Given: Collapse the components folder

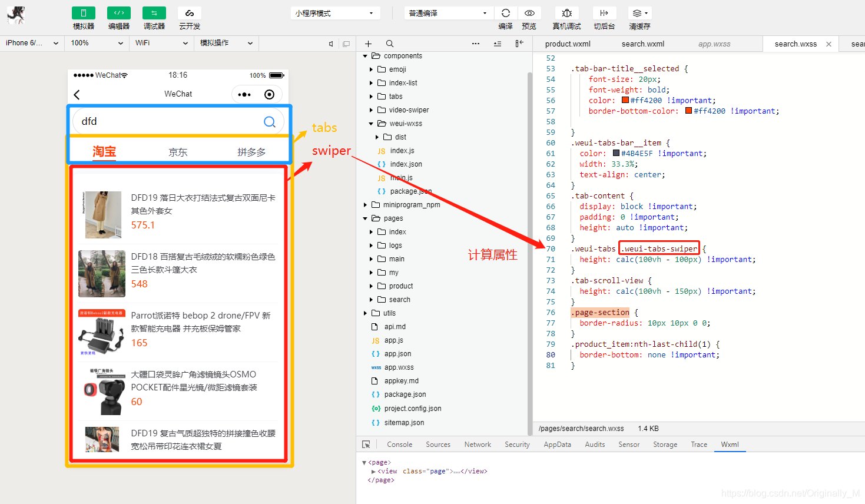Looking at the screenshot, I should [365, 56].
